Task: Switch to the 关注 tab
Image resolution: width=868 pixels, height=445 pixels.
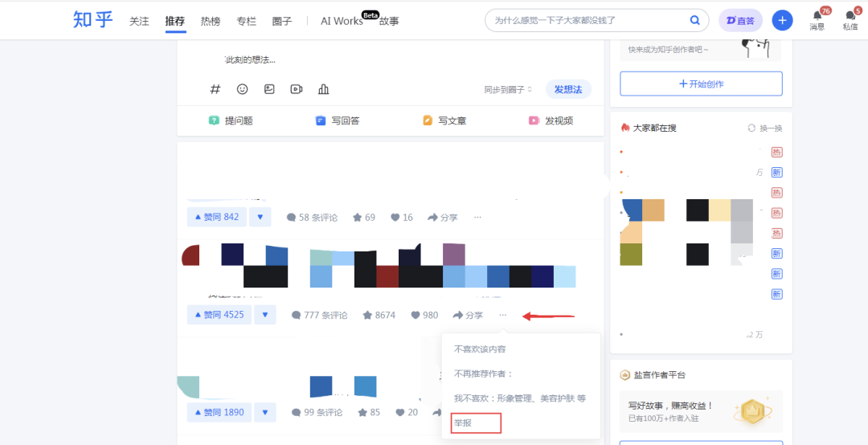Action: (x=139, y=22)
